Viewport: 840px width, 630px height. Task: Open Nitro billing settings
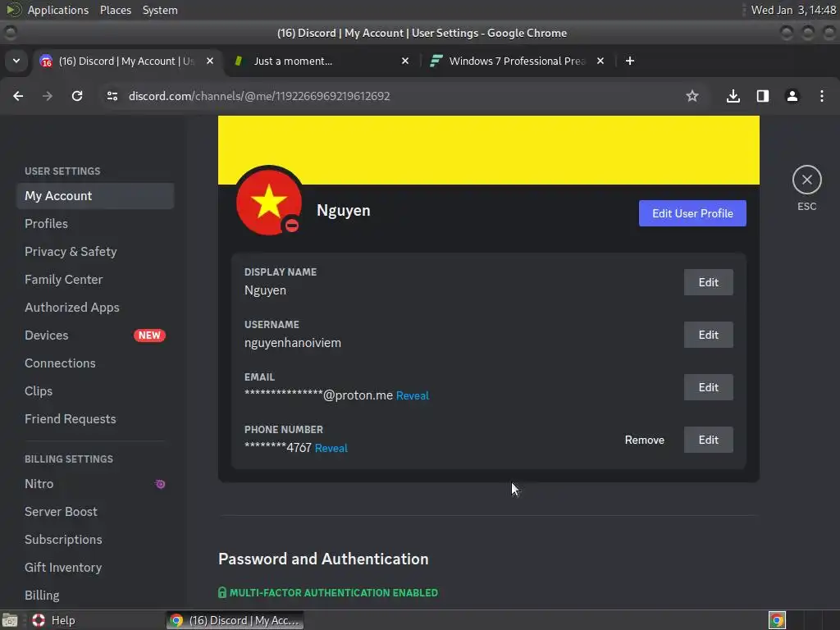[x=95, y=484]
